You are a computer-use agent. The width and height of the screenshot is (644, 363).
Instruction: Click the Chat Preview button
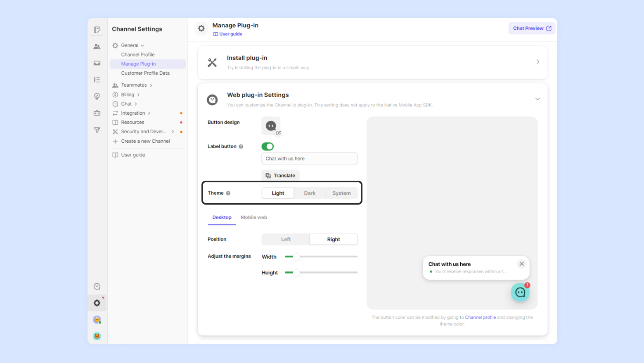coord(532,28)
